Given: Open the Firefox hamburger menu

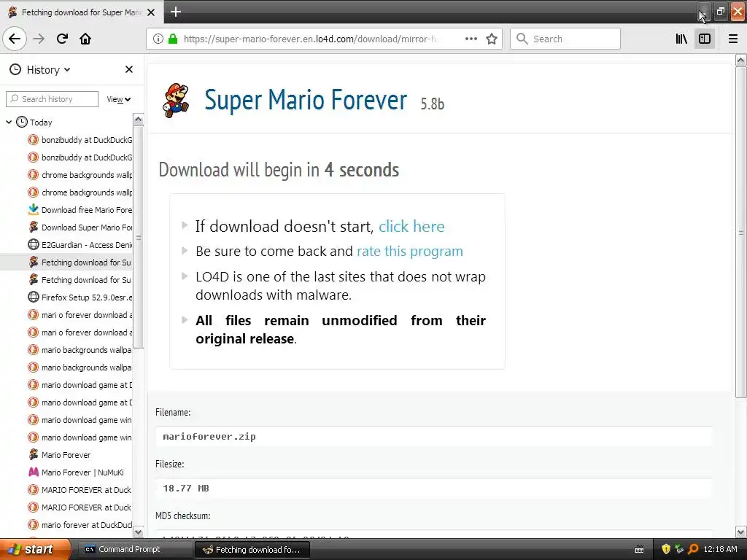Looking at the screenshot, I should click(733, 39).
